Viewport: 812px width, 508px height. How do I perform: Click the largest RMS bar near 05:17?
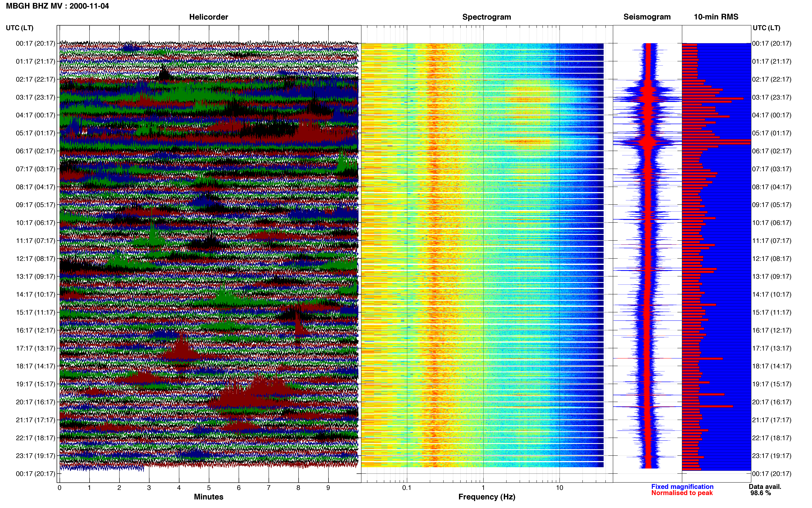[x=716, y=142]
